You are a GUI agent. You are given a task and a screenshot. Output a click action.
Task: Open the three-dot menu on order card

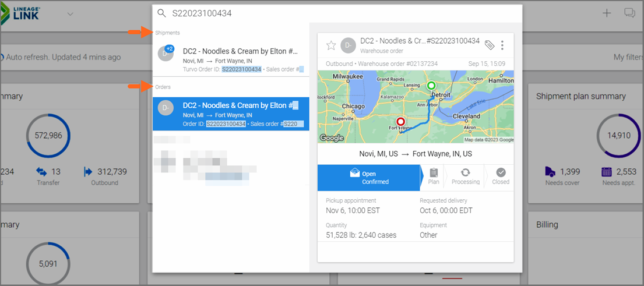503,45
